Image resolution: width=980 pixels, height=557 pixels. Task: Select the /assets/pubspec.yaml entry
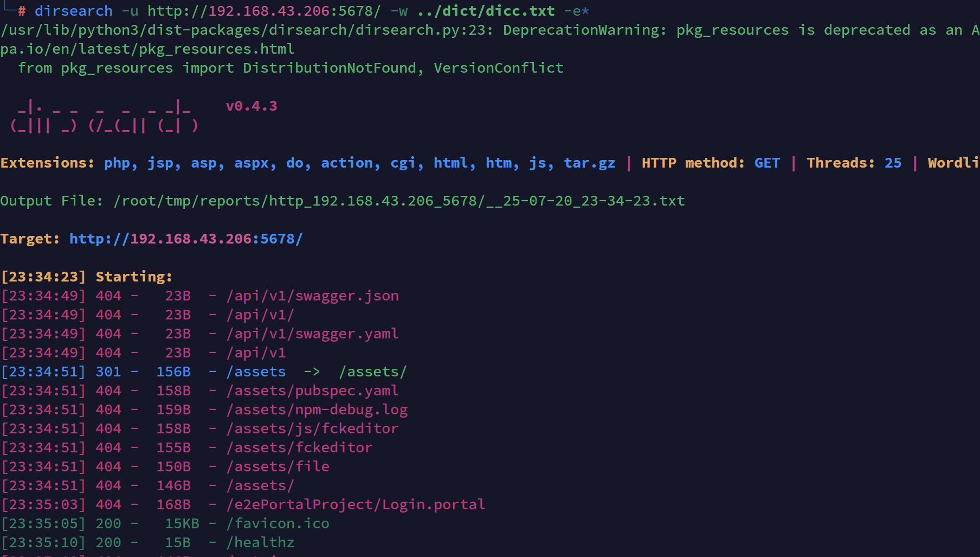click(312, 390)
